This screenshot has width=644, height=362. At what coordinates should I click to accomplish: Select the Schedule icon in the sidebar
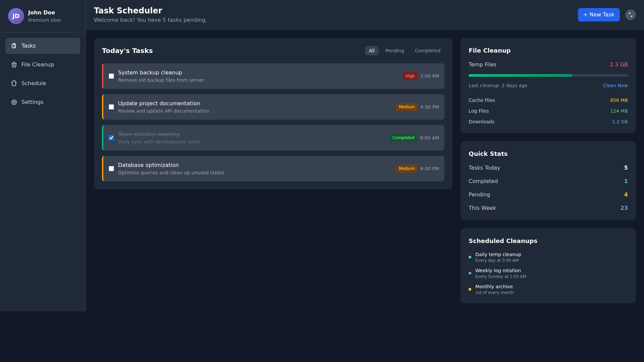click(14, 83)
